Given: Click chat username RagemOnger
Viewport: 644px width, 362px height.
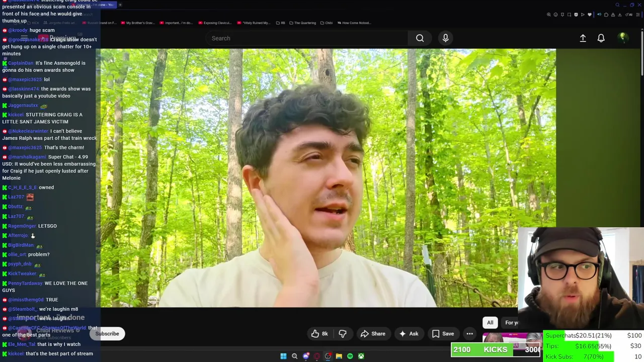Looking at the screenshot, I should 22,226.
